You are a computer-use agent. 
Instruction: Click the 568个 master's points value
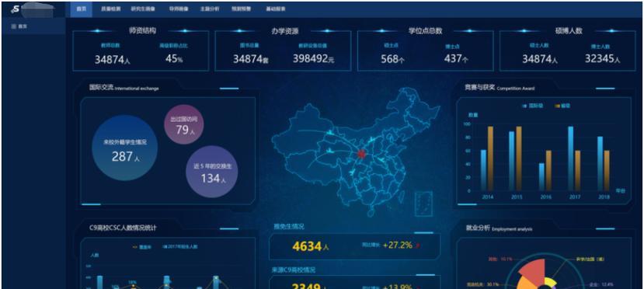pos(392,59)
